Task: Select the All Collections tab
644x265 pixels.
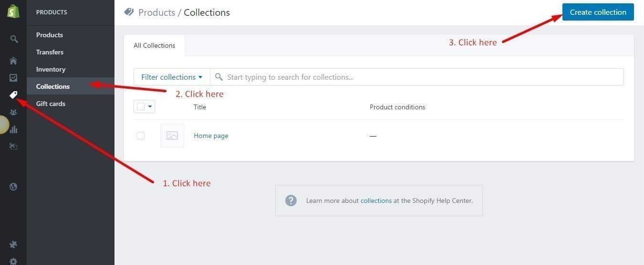Action: pyautogui.click(x=155, y=46)
